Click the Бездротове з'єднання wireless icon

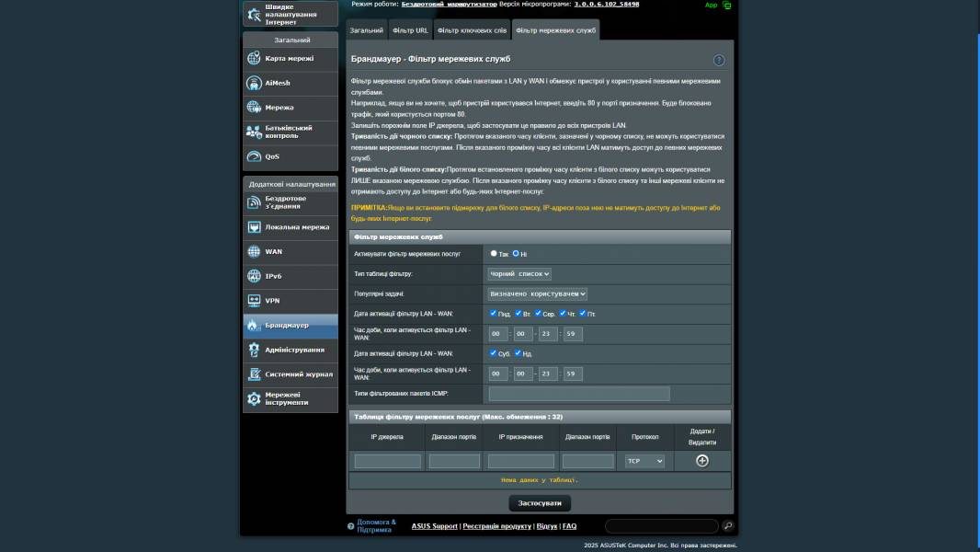254,202
